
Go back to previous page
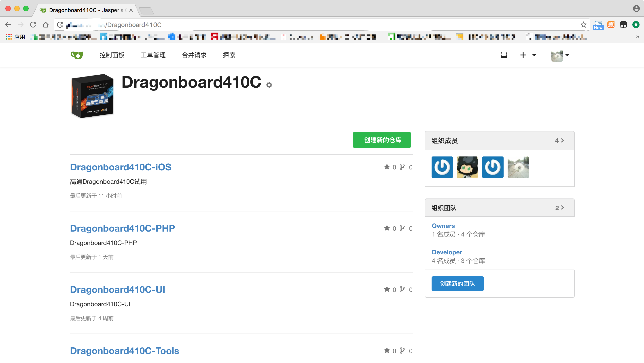[x=8, y=25]
